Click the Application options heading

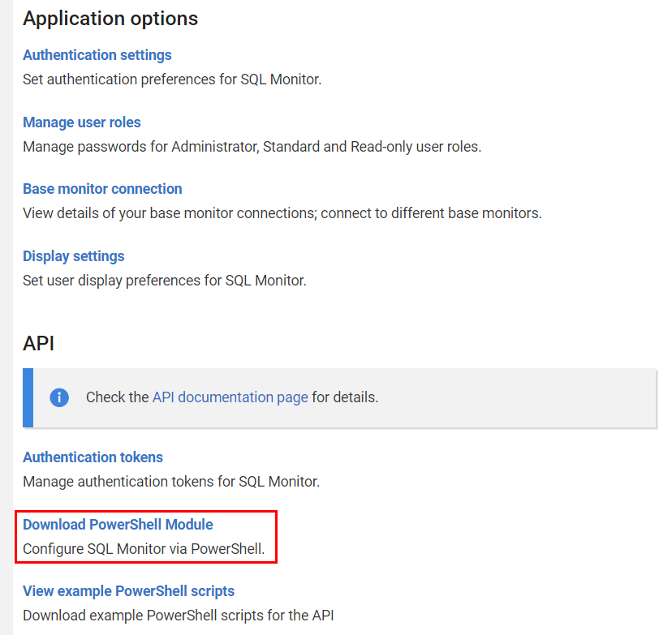point(110,19)
